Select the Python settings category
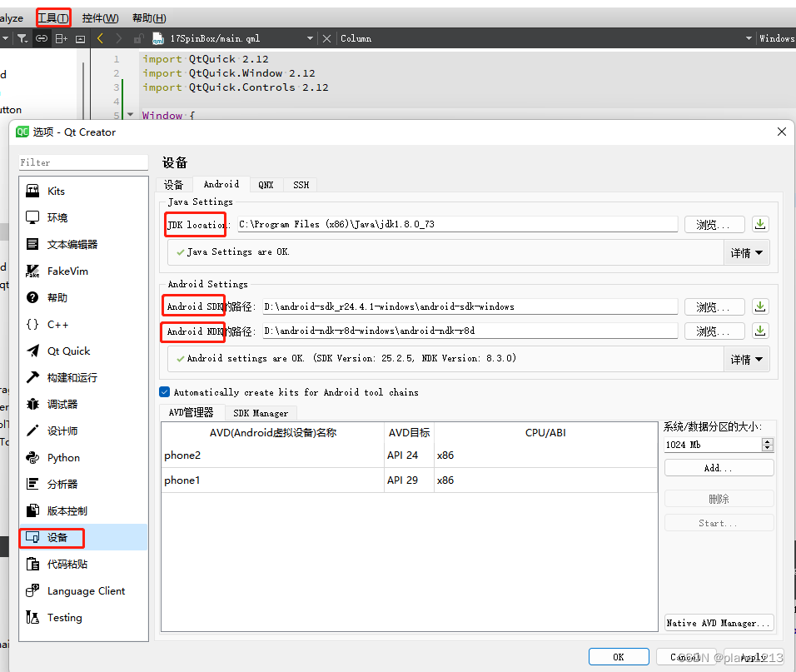The height and width of the screenshot is (672, 796). tap(61, 457)
